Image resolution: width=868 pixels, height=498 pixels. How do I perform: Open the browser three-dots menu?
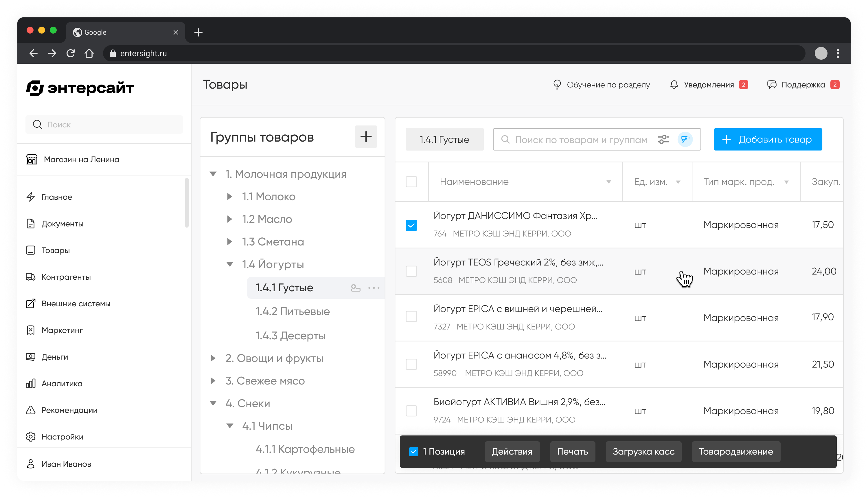tap(838, 53)
